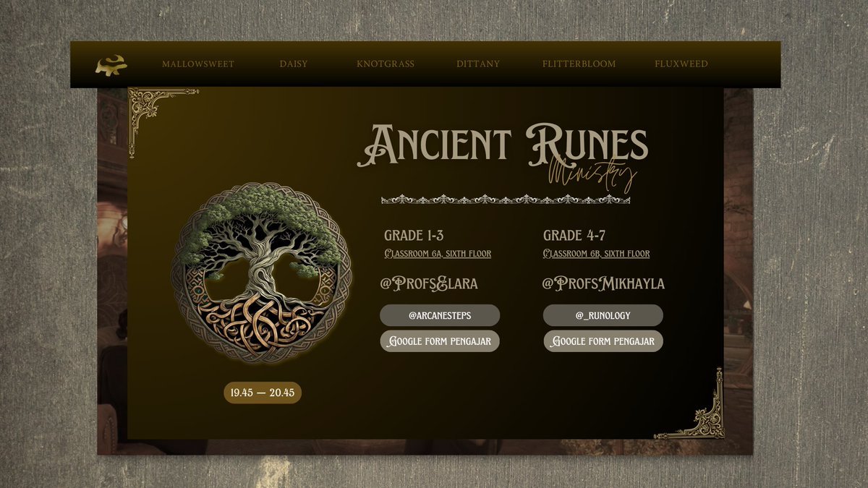Click the tree of life emblem
Viewport: 868px width, 488px height.
(262, 273)
